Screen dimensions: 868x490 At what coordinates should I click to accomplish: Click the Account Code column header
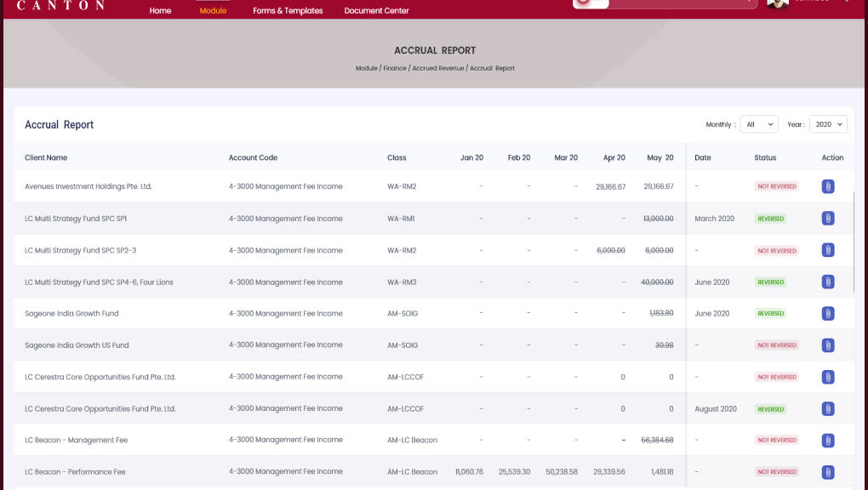tap(253, 157)
